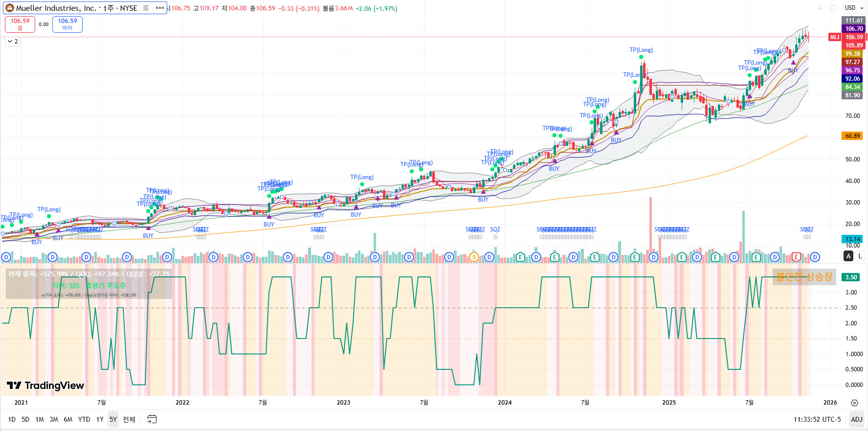
Task: Click the Mueller Industries round logo icon
Action: (x=10, y=8)
